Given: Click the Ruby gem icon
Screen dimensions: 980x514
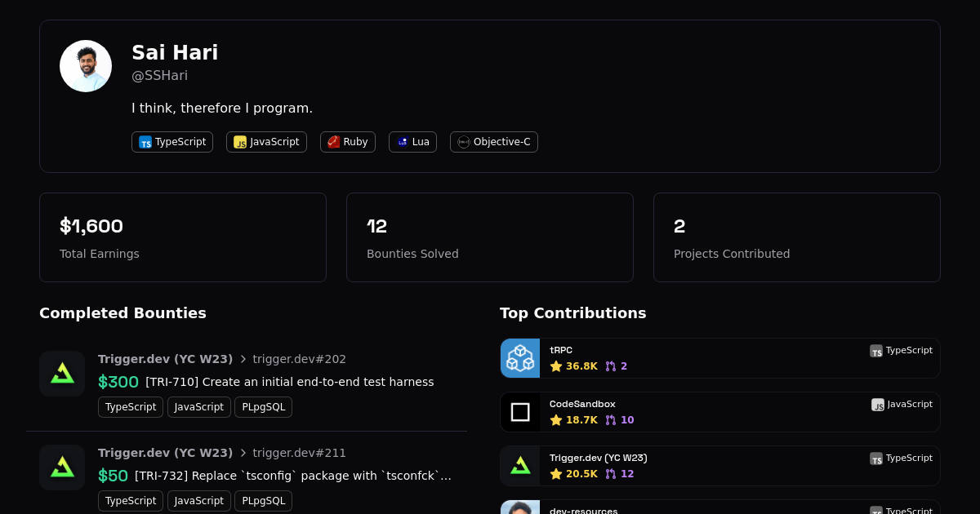Looking at the screenshot, I should 333,142.
